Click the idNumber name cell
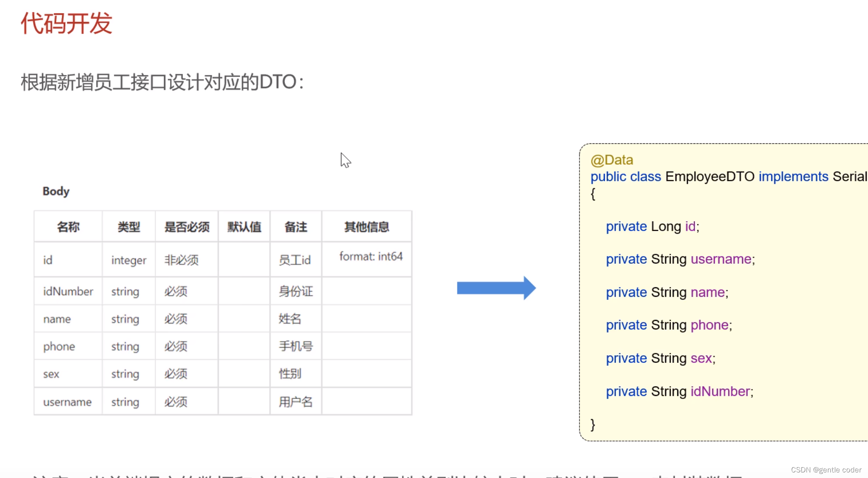Image resolution: width=868 pixels, height=478 pixels. point(68,292)
